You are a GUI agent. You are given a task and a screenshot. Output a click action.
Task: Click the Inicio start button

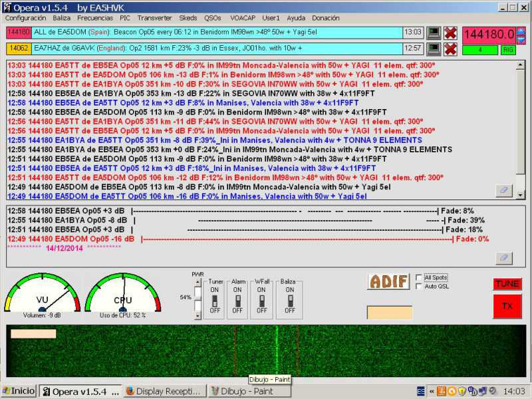(19, 391)
